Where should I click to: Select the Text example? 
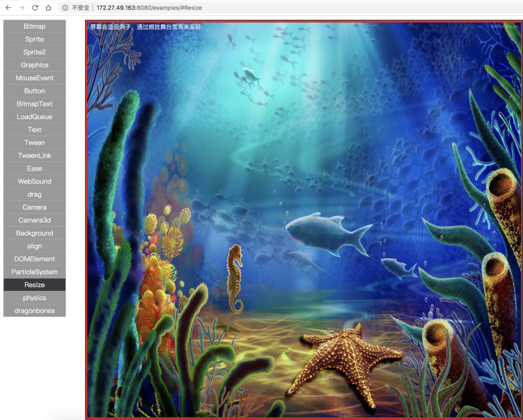(34, 130)
